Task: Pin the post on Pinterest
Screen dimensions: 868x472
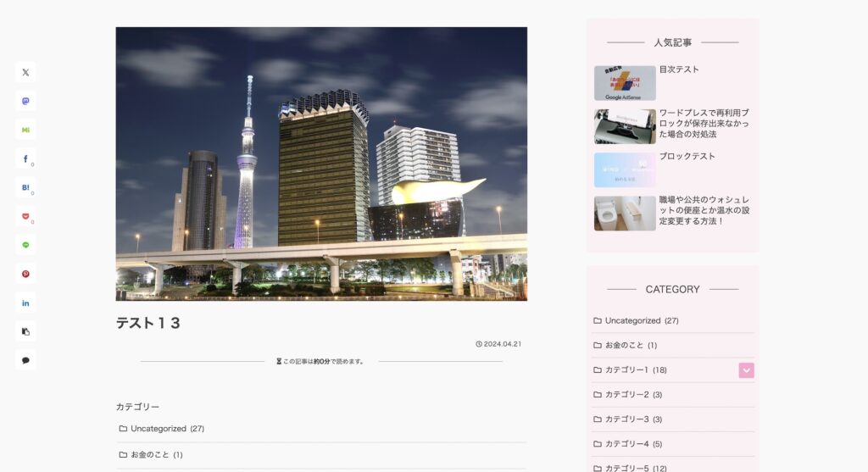Action: tap(25, 274)
